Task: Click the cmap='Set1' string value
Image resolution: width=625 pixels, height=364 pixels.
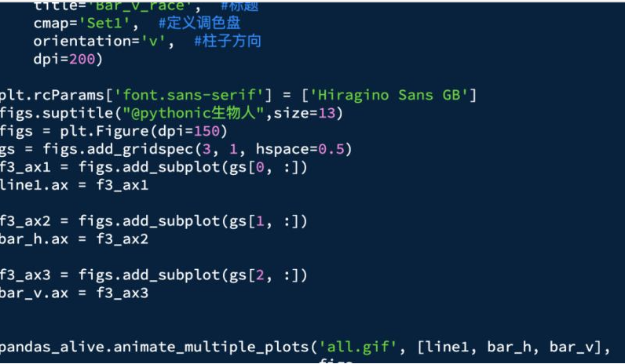Action: [x=104, y=23]
